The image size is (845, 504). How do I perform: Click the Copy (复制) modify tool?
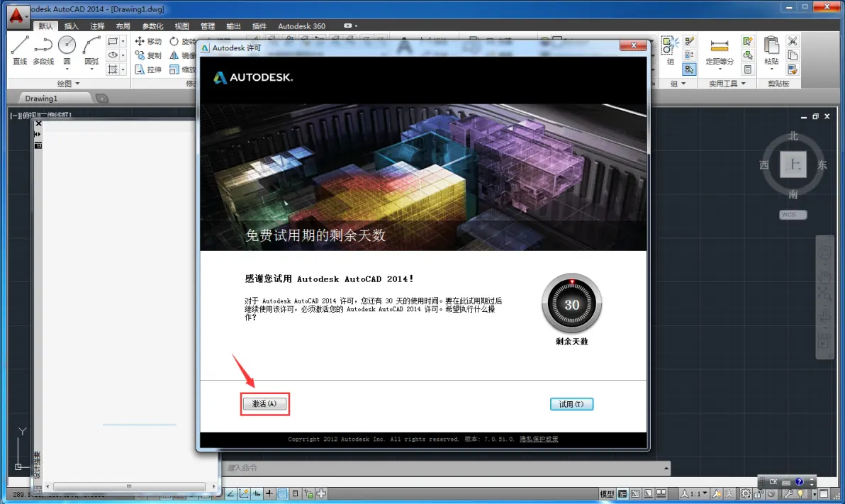[148, 55]
